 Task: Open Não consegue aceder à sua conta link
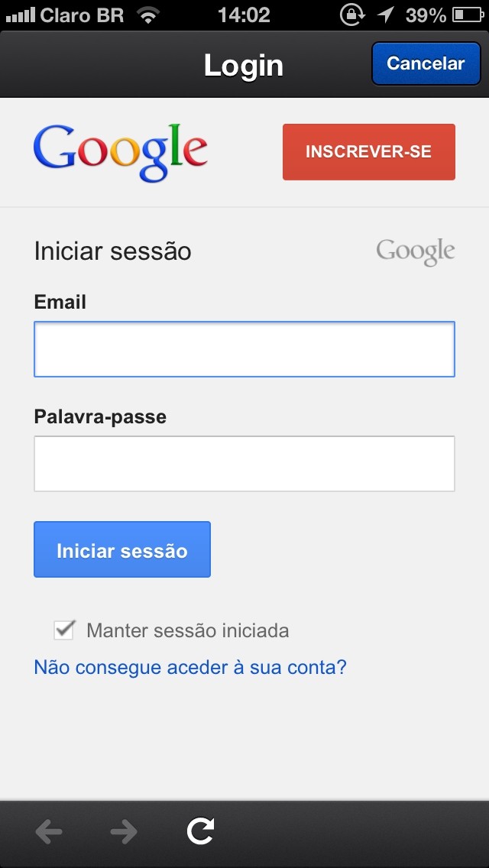pyautogui.click(x=190, y=667)
